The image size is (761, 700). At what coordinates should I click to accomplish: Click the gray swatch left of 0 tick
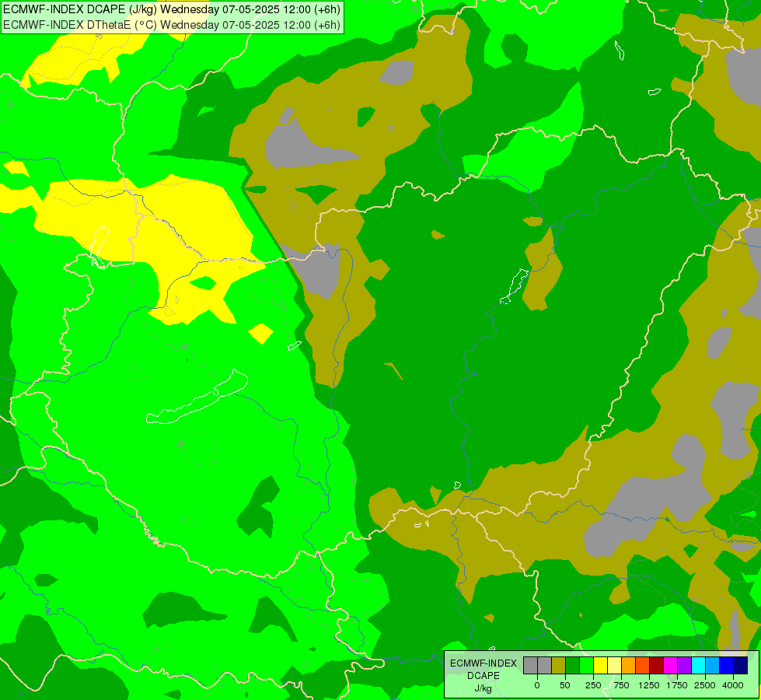tap(530, 666)
